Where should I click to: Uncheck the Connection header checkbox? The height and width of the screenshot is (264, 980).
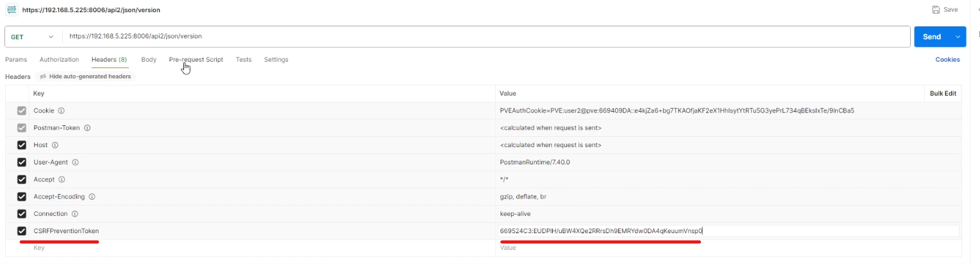coord(21,214)
